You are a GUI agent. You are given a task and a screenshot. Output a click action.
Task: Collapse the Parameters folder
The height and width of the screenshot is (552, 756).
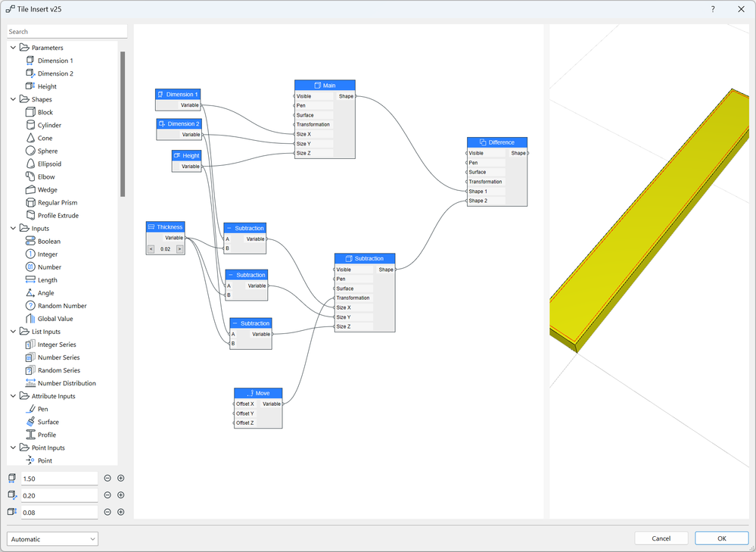13,48
